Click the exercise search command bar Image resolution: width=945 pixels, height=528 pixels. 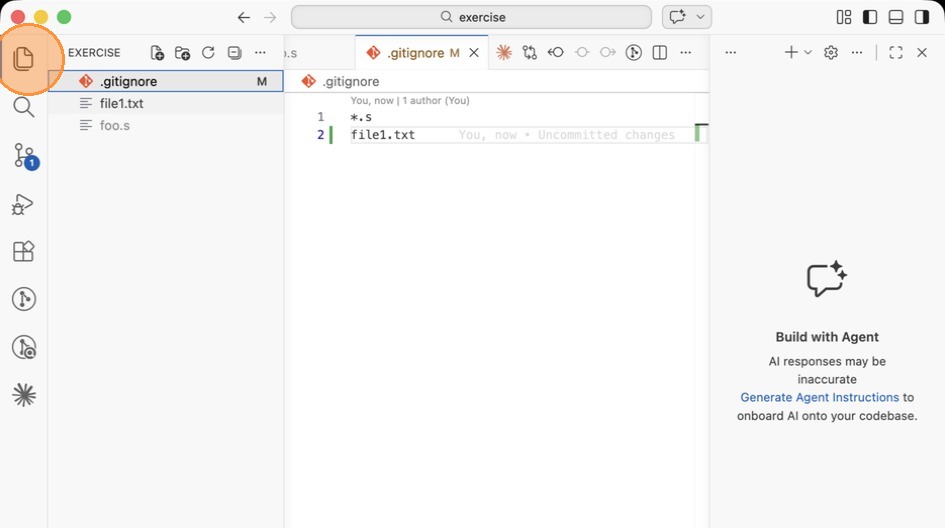pos(471,17)
